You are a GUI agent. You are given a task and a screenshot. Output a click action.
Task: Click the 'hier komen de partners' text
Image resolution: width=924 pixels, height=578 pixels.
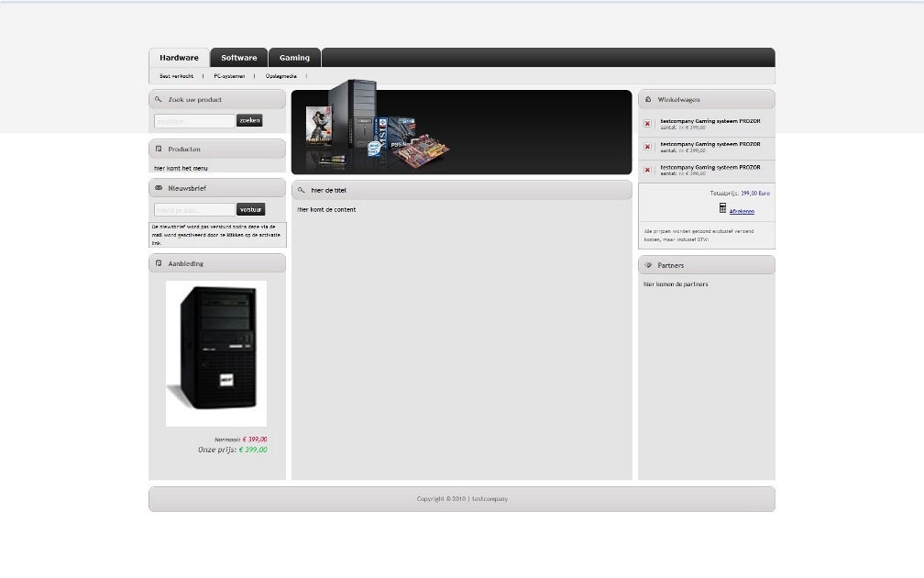[676, 284]
